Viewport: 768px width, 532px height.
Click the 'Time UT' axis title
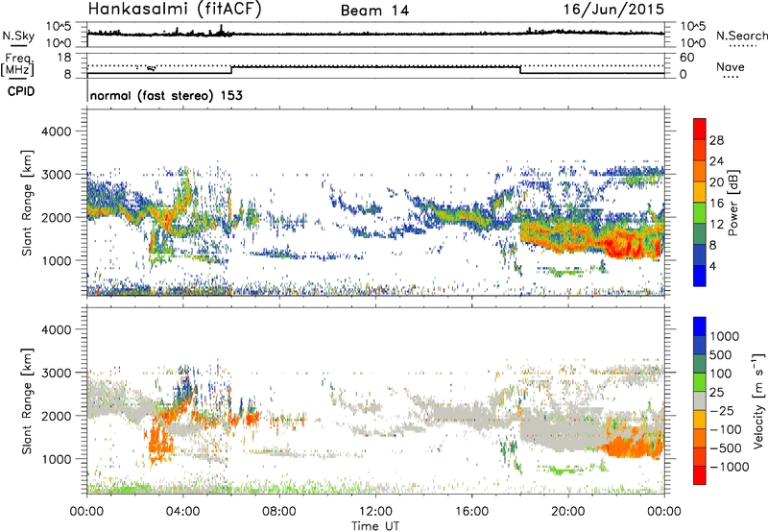tap(375, 526)
